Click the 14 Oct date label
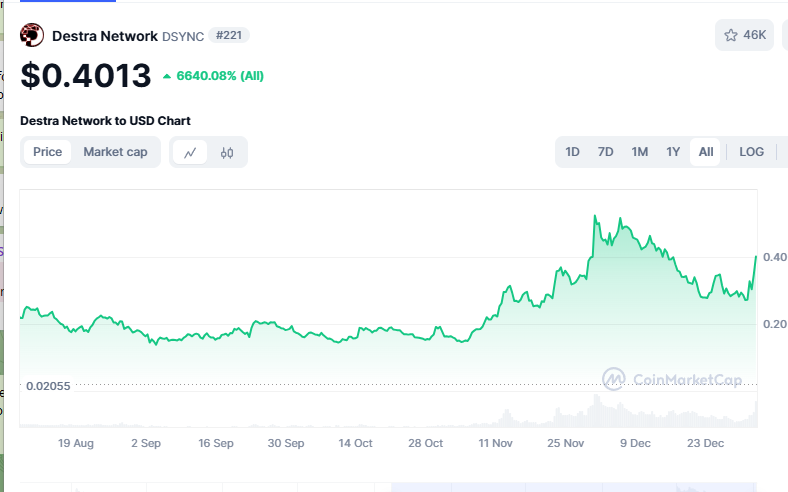Viewport: 788px width, 492px height. point(355,443)
